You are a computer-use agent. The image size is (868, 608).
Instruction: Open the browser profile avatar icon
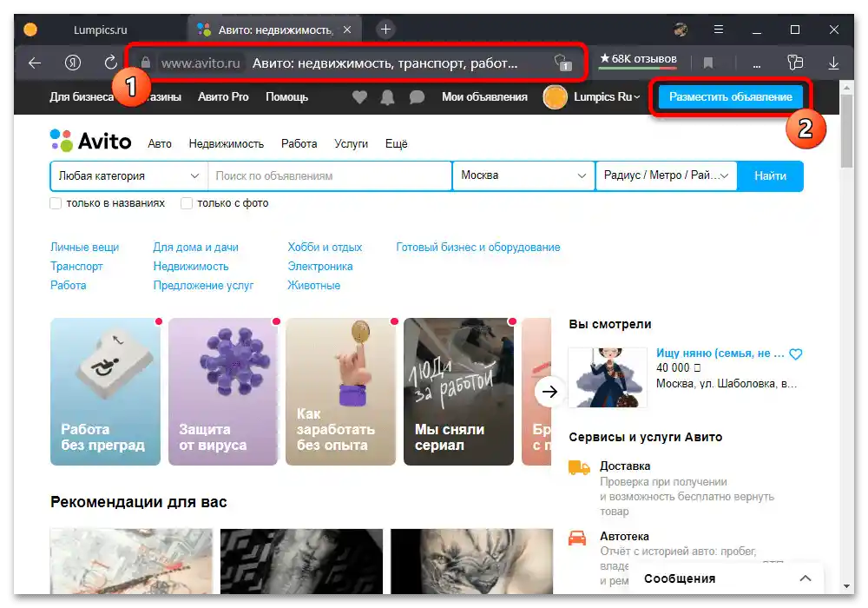tap(681, 30)
